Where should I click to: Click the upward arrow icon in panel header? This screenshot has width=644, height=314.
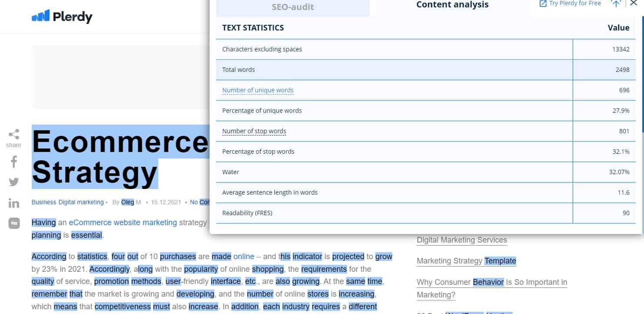click(616, 3)
